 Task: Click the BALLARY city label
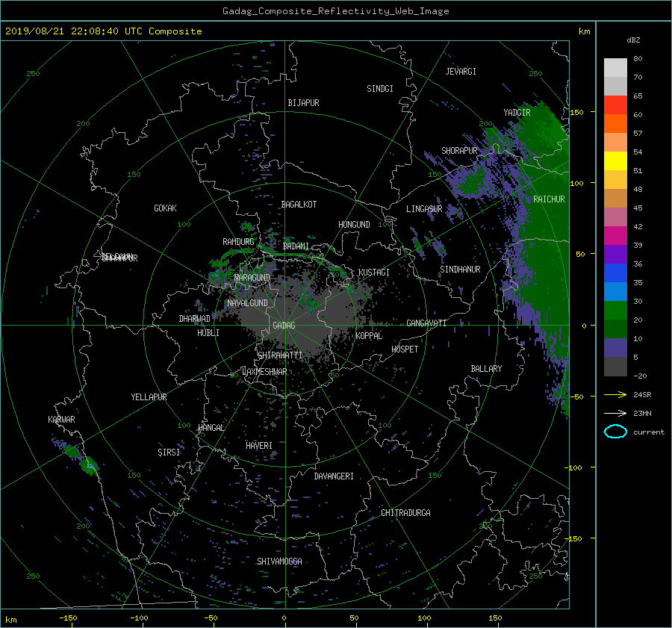[x=486, y=369]
